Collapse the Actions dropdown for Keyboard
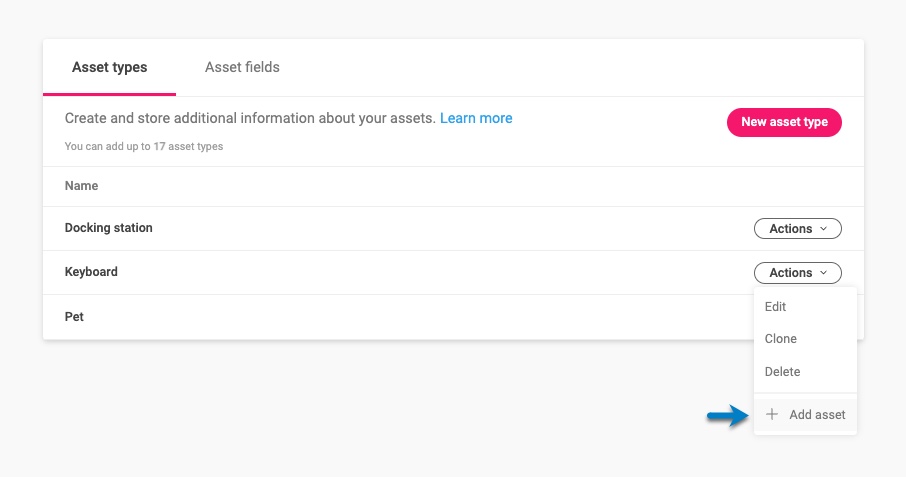This screenshot has width=906, height=477. [x=797, y=273]
